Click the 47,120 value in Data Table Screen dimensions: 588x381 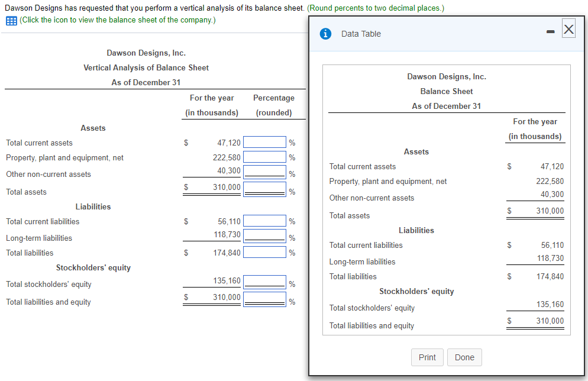pyautogui.click(x=552, y=166)
